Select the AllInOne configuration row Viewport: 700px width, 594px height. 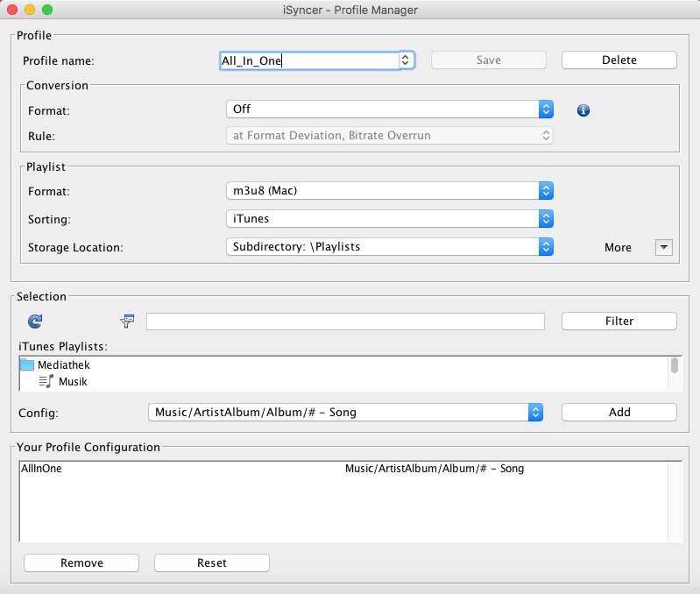[343, 469]
